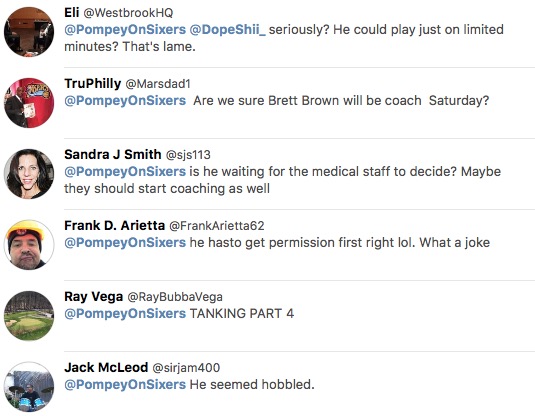Open Eli's profile avatar
Viewport: 535px width, 416px height.
tap(29, 32)
